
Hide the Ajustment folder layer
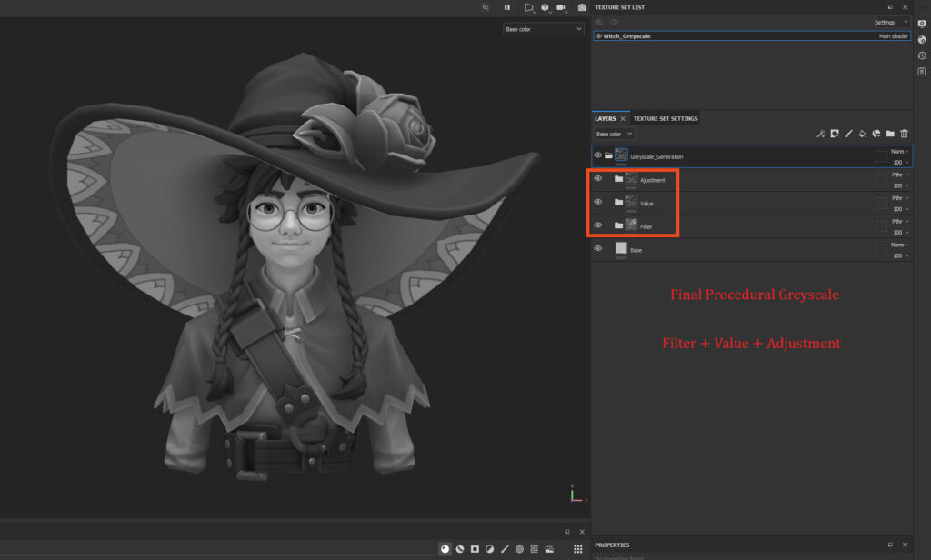point(598,179)
